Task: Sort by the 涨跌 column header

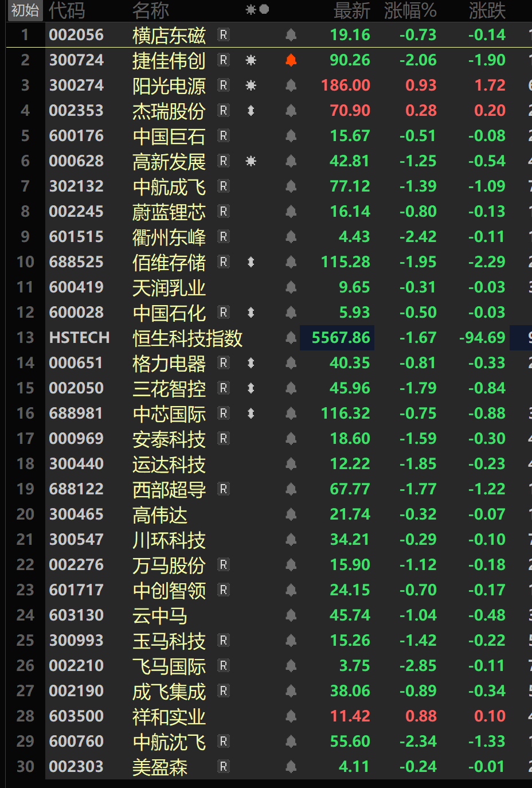Action: [487, 10]
